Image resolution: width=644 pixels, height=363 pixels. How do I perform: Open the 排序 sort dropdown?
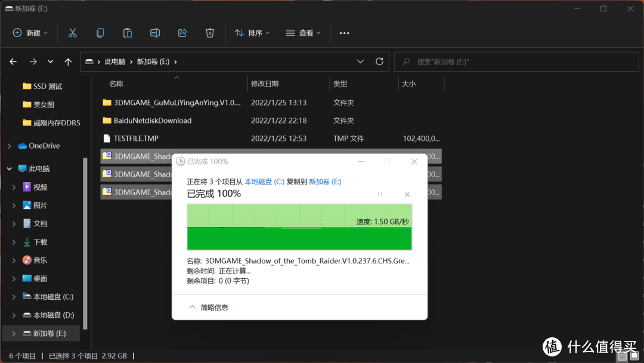click(252, 33)
